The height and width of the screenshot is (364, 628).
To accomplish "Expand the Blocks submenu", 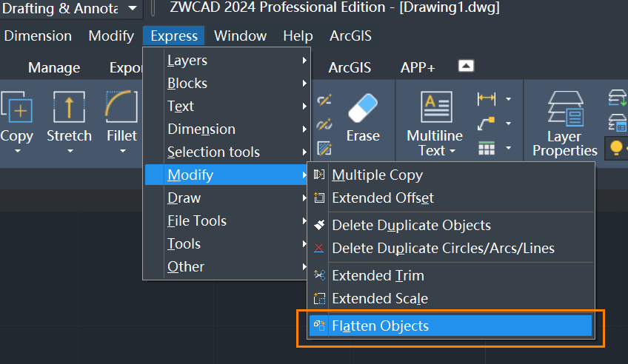I will pyautogui.click(x=227, y=83).
